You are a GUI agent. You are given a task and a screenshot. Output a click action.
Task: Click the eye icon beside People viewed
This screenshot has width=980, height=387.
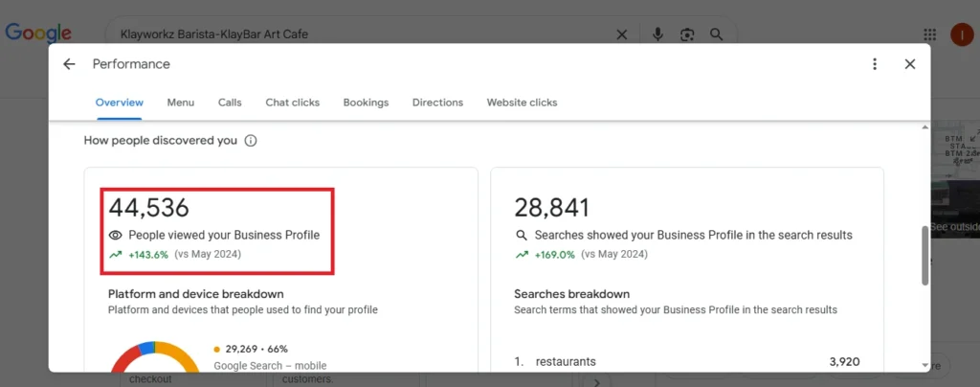(115, 236)
